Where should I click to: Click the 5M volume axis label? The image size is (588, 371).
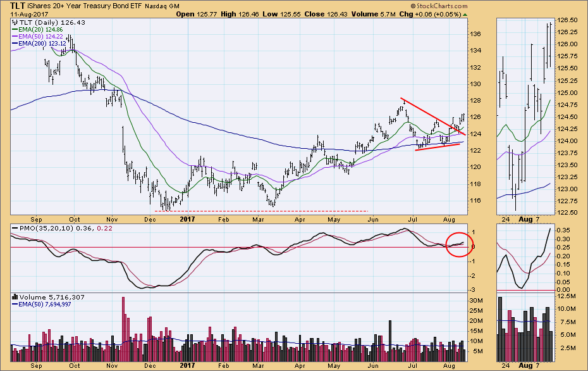(x=477, y=351)
